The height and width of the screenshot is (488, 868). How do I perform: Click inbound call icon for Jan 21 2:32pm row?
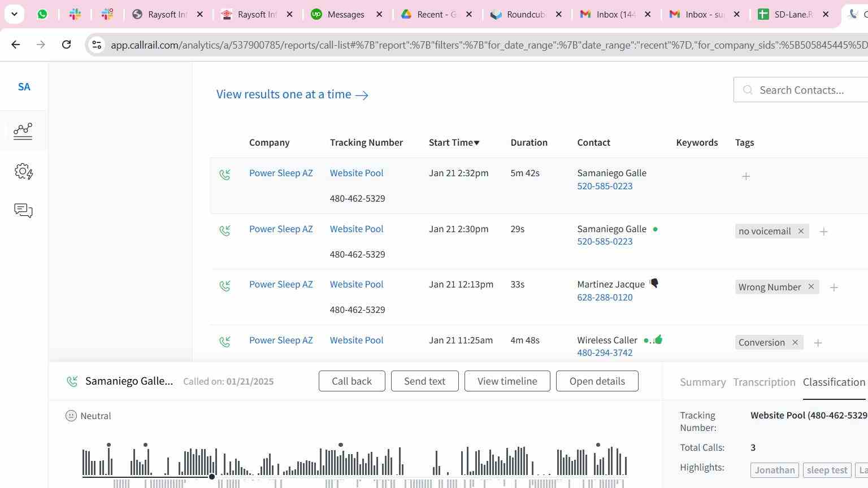pos(225,175)
